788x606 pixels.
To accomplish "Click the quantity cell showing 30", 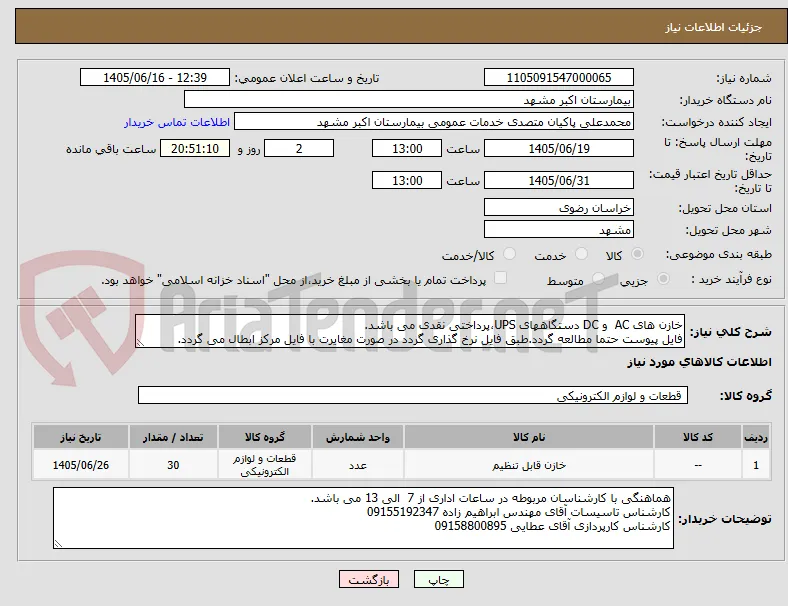I will pos(173,465).
